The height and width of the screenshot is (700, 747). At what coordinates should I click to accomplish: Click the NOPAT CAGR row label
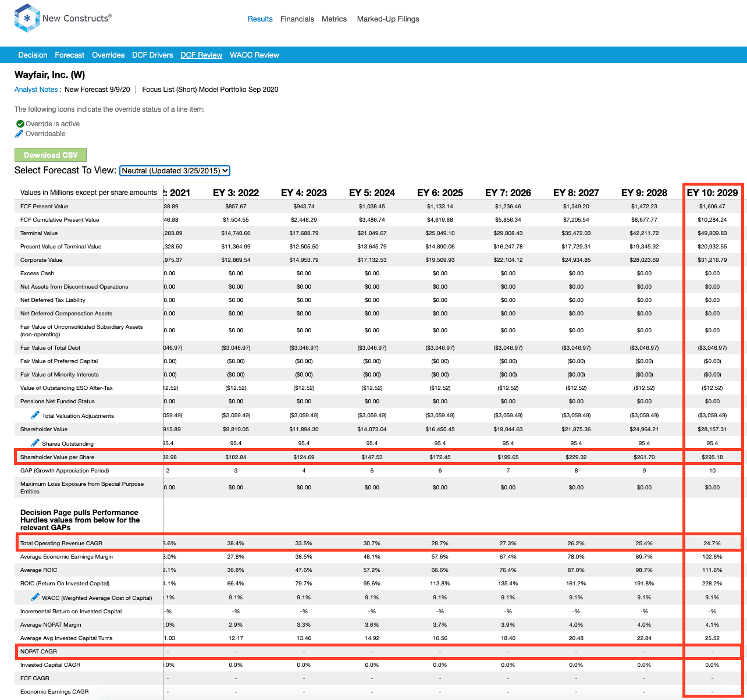coord(39,652)
